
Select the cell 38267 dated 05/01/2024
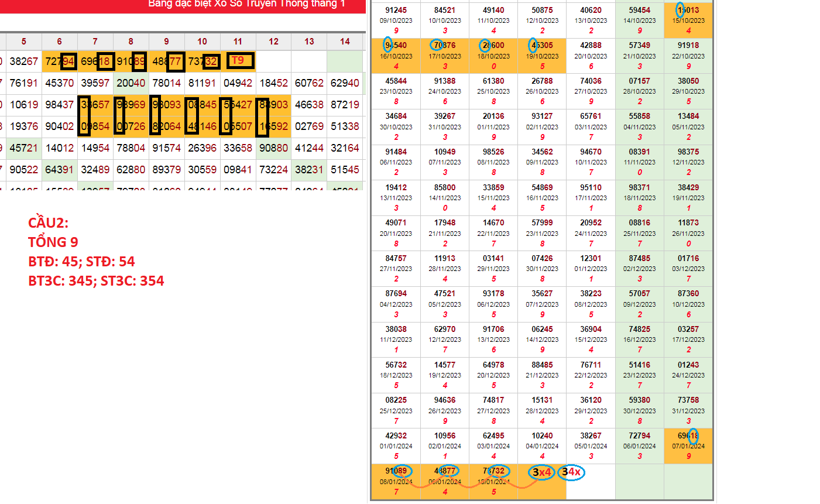(x=591, y=445)
